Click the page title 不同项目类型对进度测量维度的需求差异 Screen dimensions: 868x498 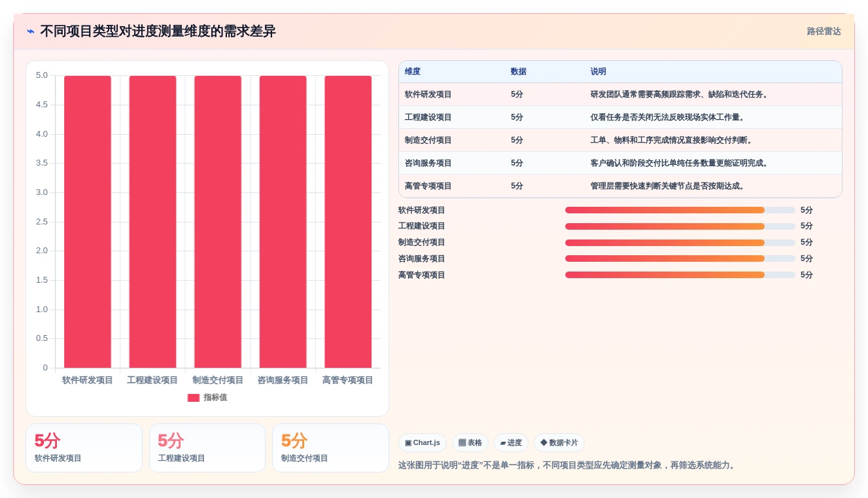[x=158, y=31]
